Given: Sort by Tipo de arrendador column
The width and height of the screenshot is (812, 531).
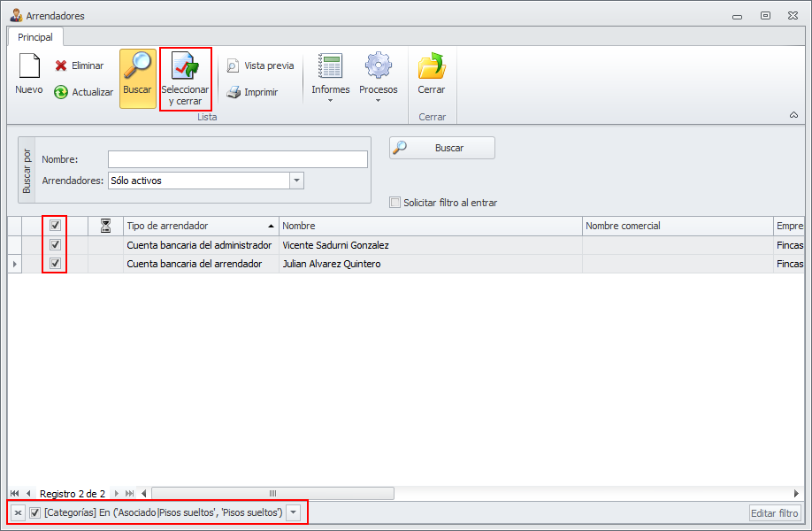Looking at the screenshot, I should (201, 226).
